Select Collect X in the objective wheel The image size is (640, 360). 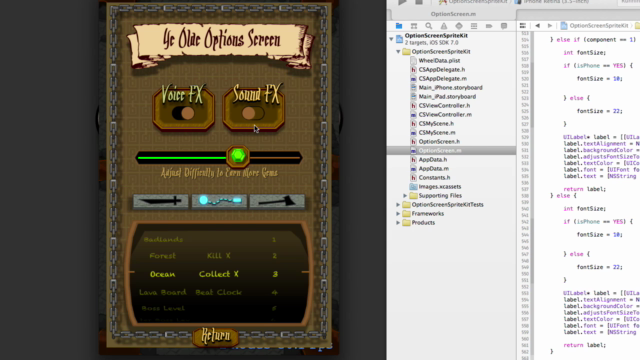coord(219,274)
